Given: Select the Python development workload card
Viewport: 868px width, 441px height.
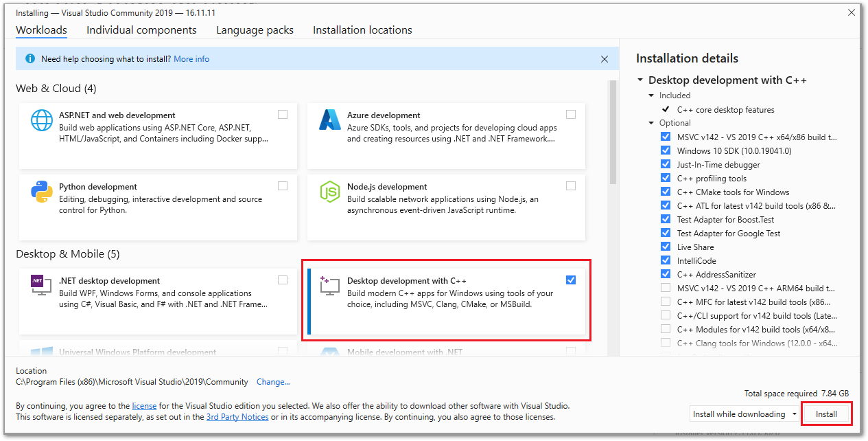Looking at the screenshot, I should [x=158, y=207].
